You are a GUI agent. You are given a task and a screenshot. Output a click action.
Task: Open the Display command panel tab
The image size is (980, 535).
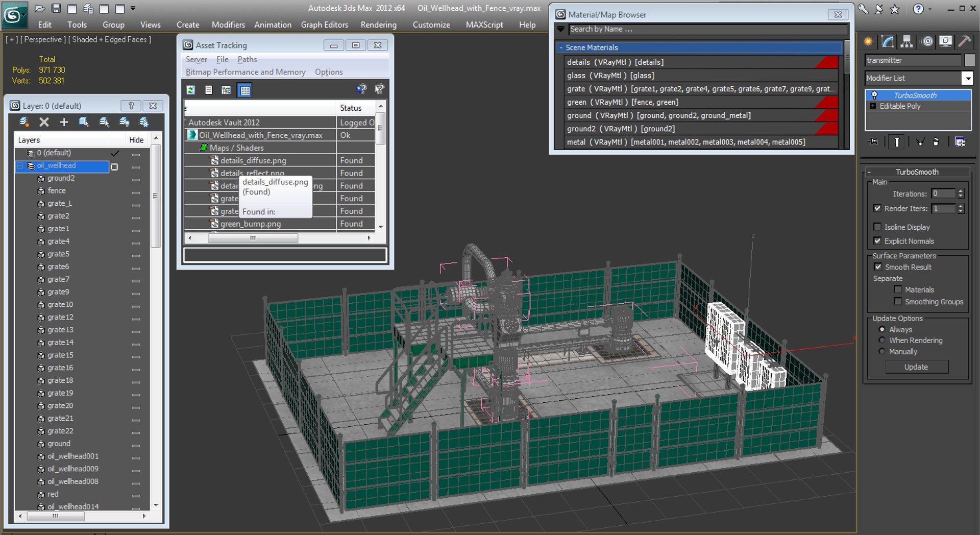pos(946,42)
